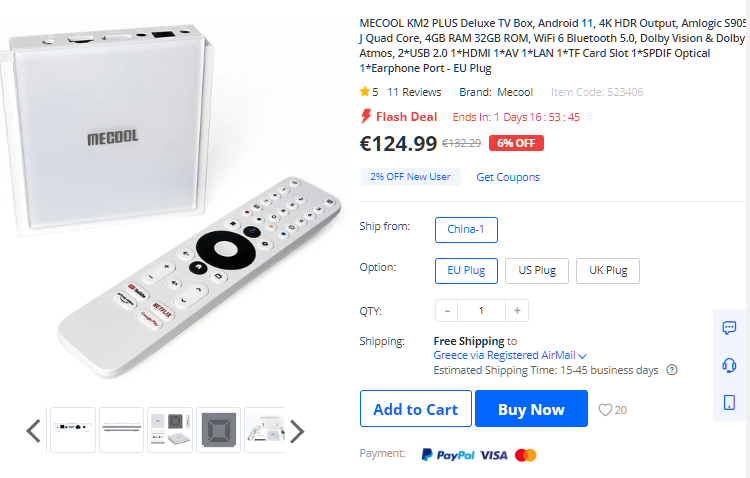Image resolution: width=750 pixels, height=478 pixels.
Task: Click the shipping time help question icon
Action: 672,370
